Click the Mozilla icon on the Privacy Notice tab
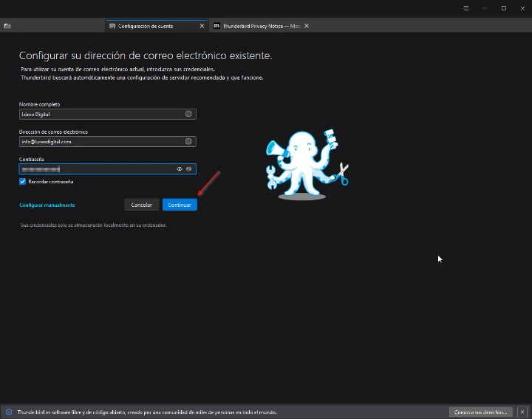The height and width of the screenshot is (419, 532). tap(216, 26)
